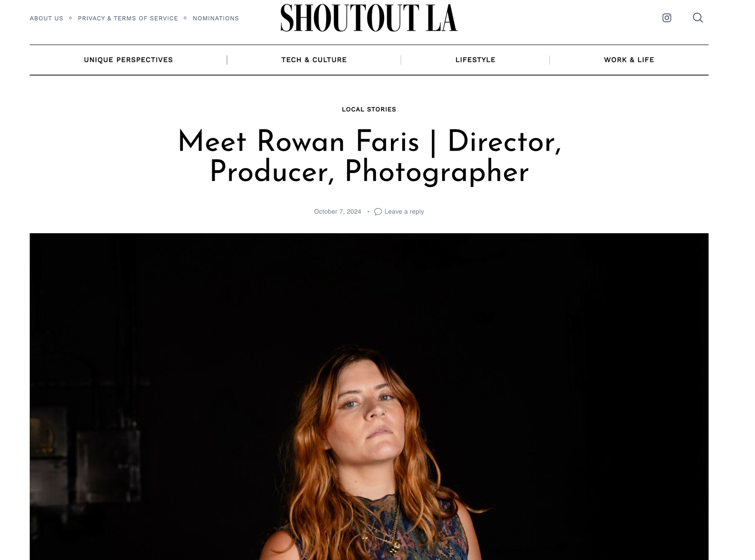This screenshot has width=755, height=560.
Task: Open the About Us page
Action: [46, 18]
